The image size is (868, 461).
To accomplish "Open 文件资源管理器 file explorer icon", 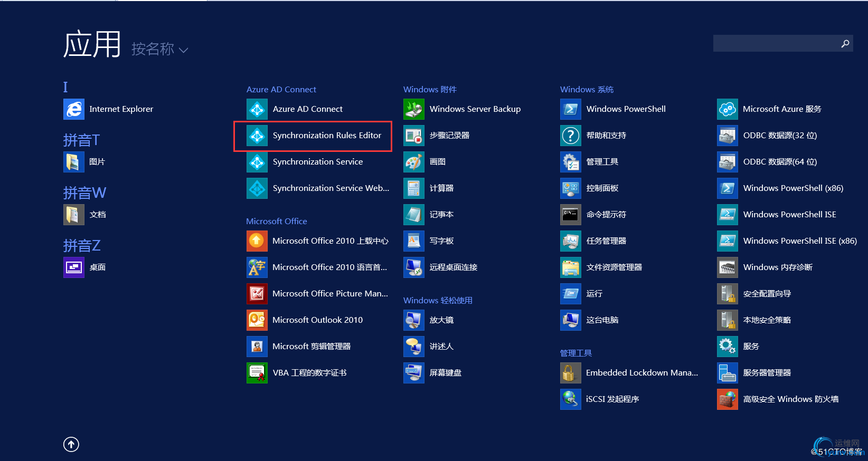I will pyautogui.click(x=571, y=267).
